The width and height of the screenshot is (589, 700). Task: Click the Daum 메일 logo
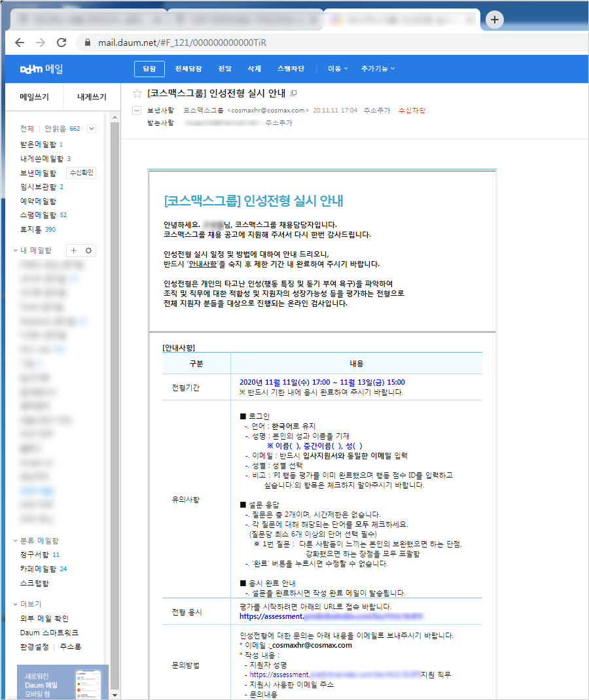41,69
